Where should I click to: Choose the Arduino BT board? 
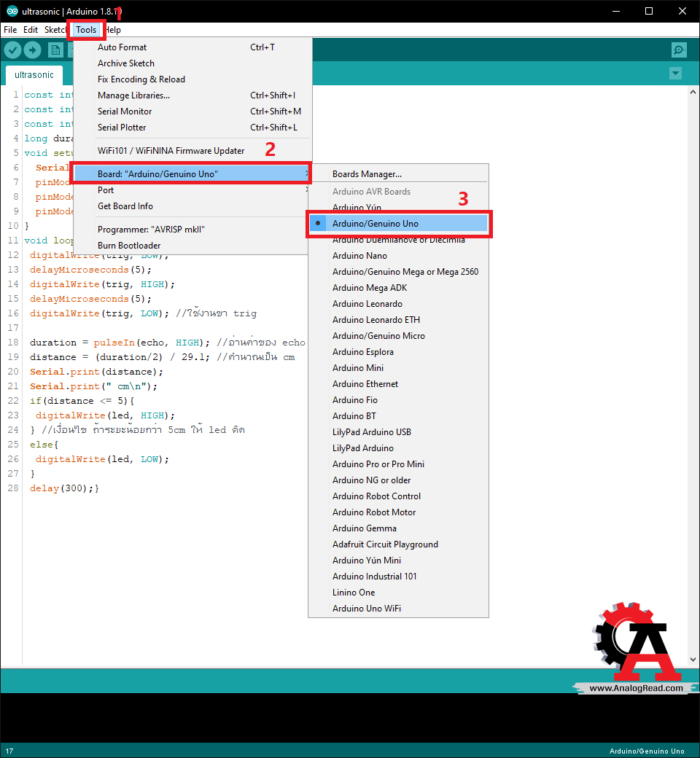pyautogui.click(x=398, y=415)
